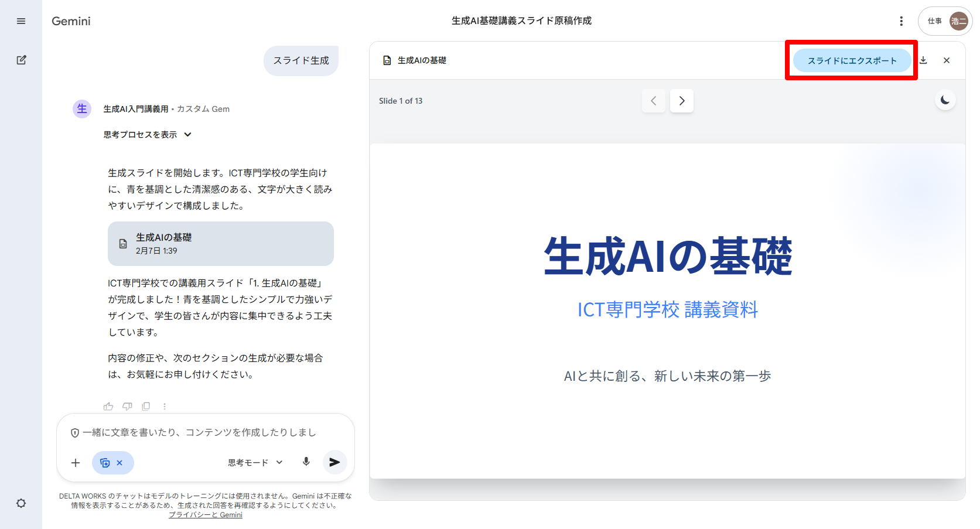Viewport: 980px width, 529px height.
Task: Click the thumbs down on the response
Action: [127, 406]
